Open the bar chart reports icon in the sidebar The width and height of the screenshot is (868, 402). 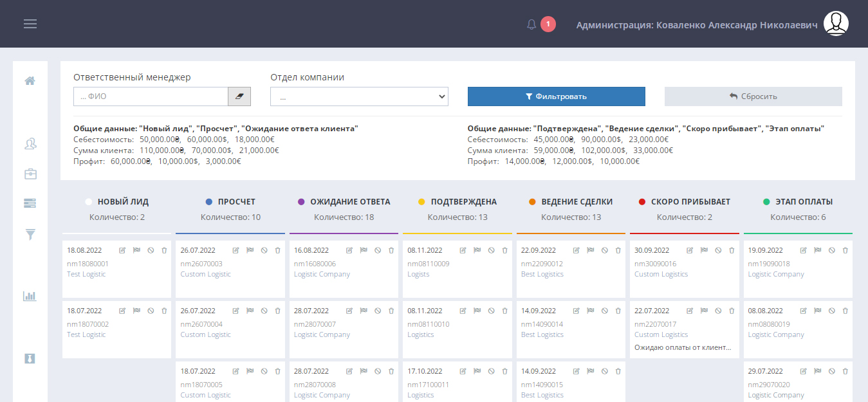[30, 296]
